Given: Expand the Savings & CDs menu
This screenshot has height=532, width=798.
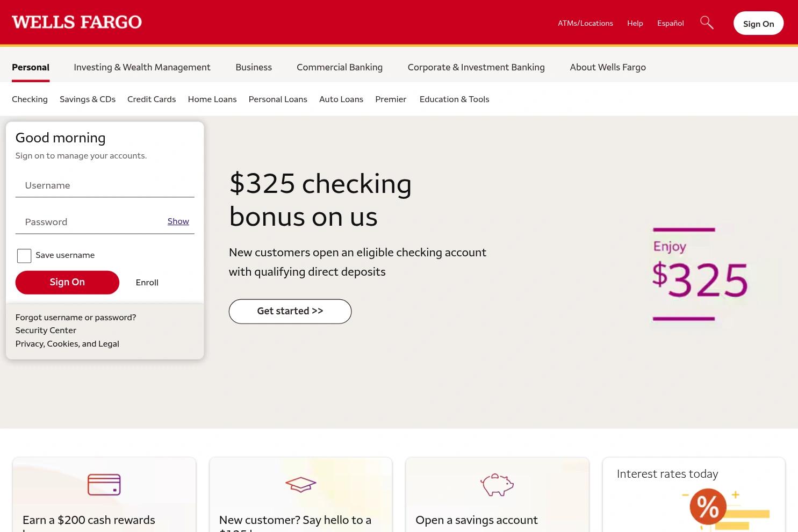Looking at the screenshot, I should [x=88, y=99].
